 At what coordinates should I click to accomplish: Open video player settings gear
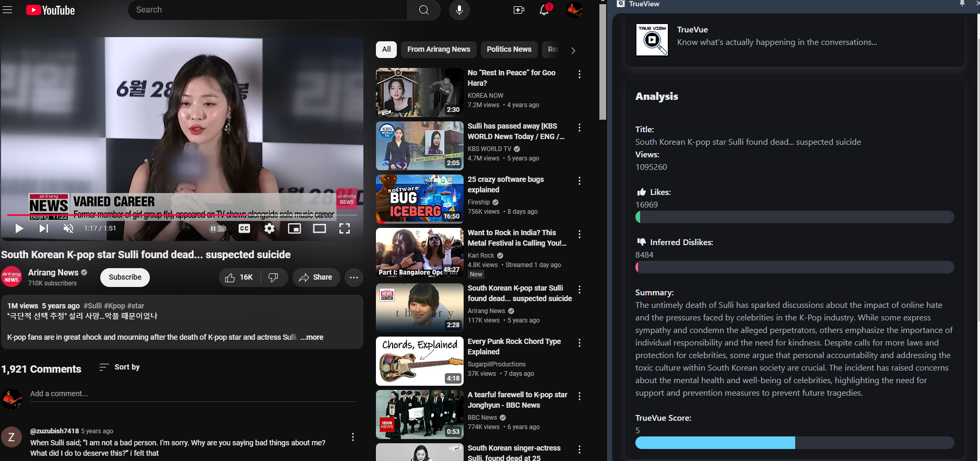[x=269, y=228]
